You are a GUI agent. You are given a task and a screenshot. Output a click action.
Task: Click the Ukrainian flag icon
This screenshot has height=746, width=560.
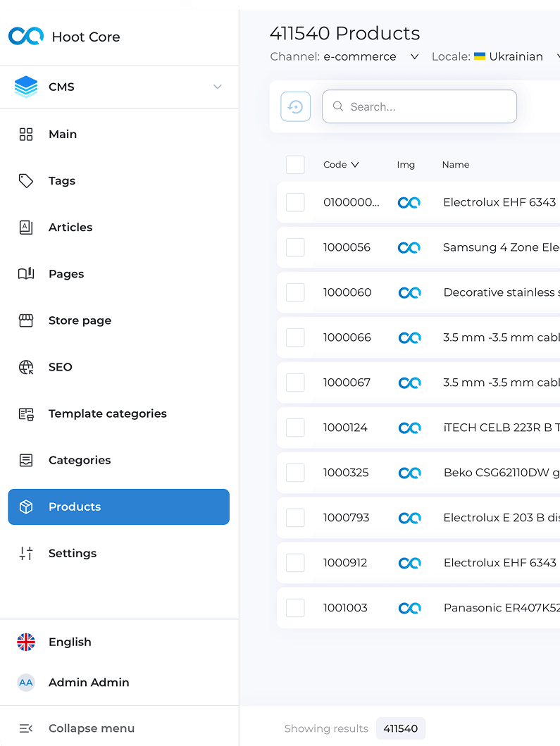click(x=480, y=56)
